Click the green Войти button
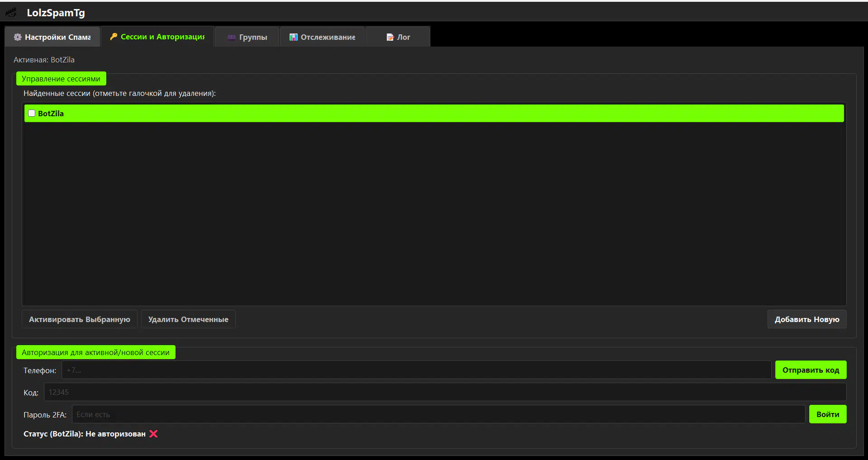The width and height of the screenshot is (868, 460). click(x=827, y=414)
